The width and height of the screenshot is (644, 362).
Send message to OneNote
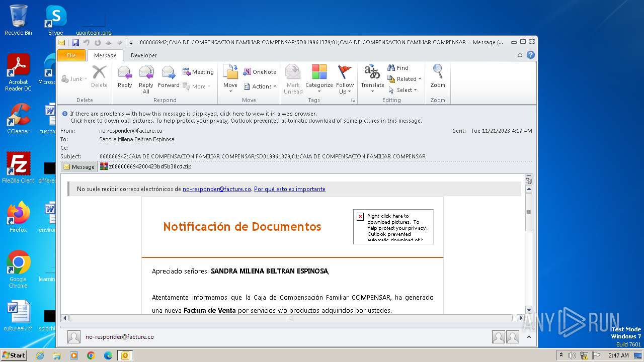click(260, 72)
